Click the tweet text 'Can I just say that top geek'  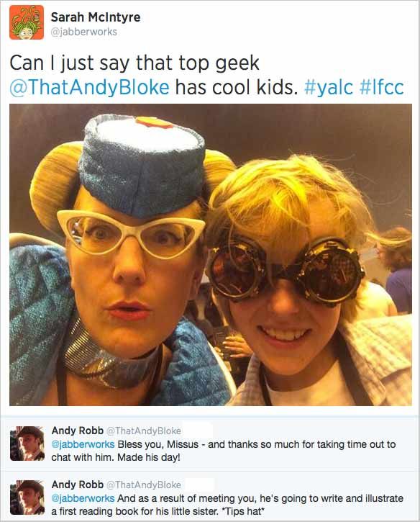[134, 63]
